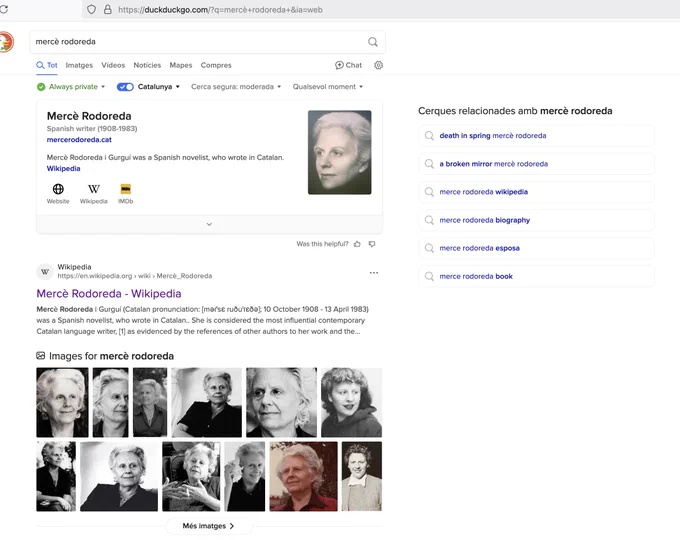The width and height of the screenshot is (680, 540).
Task: Open the Website globe icon
Action: coord(58,189)
